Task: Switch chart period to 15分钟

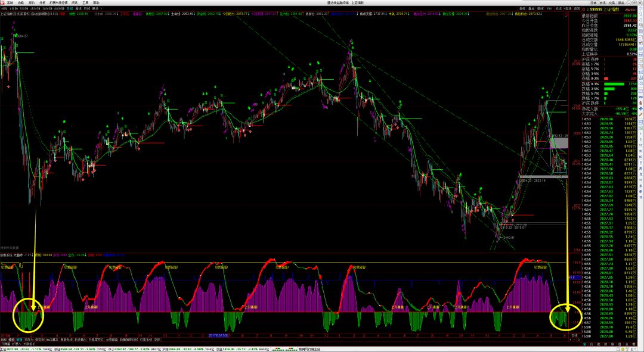Action: click(x=36, y=8)
